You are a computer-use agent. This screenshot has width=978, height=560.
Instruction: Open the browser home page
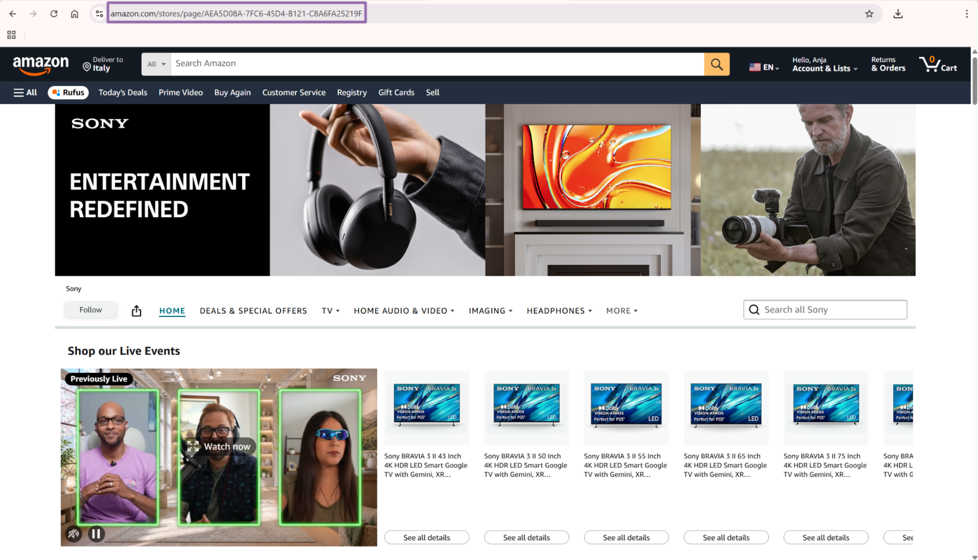click(74, 14)
